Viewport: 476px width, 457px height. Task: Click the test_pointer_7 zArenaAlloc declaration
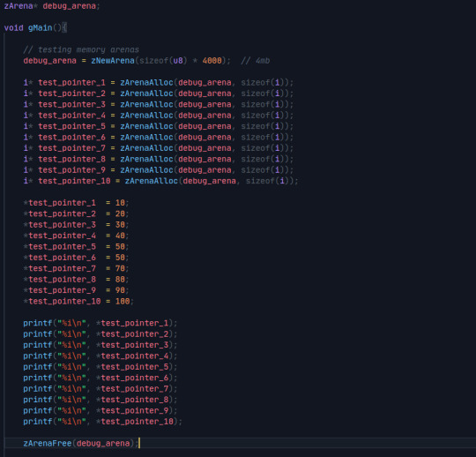(159, 148)
